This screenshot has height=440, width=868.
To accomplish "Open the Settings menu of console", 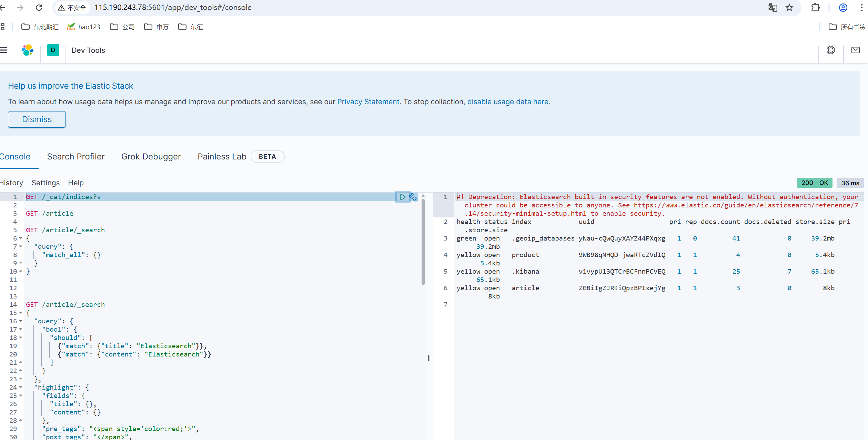I will point(46,183).
